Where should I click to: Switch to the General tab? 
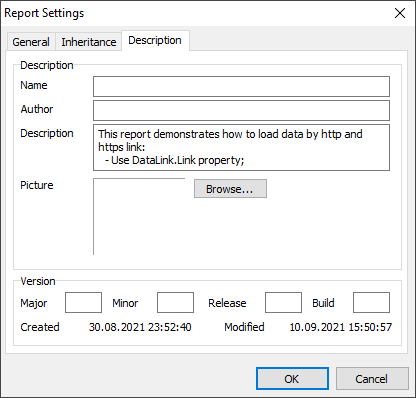coord(31,42)
